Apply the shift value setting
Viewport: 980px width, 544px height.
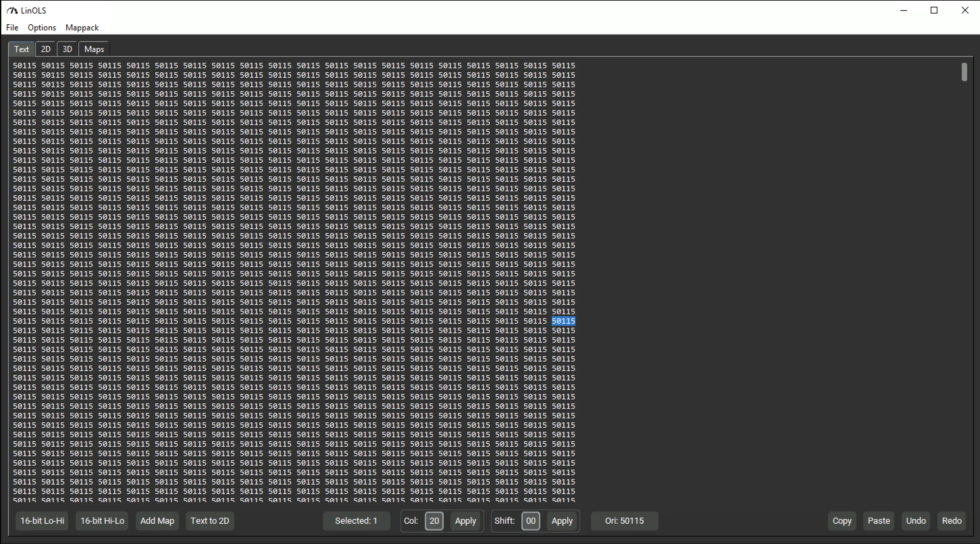pyautogui.click(x=562, y=521)
